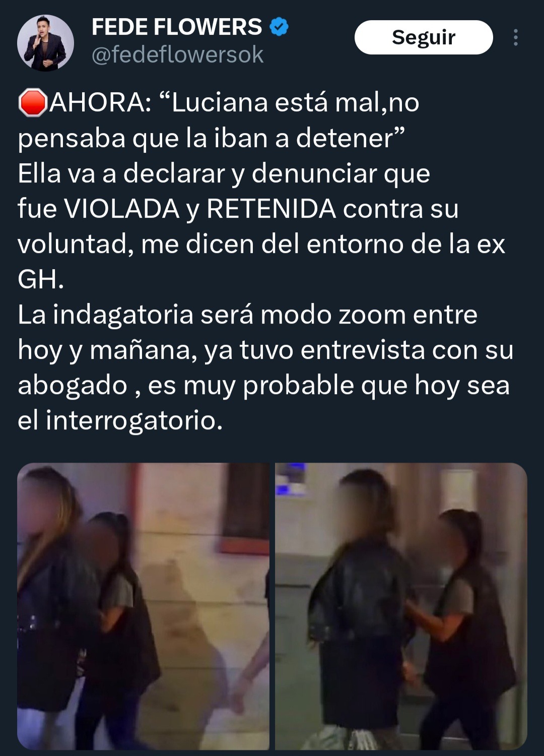This screenshot has width=544, height=756.
Task: Open the right photo thumbnail
Action: 401,606
